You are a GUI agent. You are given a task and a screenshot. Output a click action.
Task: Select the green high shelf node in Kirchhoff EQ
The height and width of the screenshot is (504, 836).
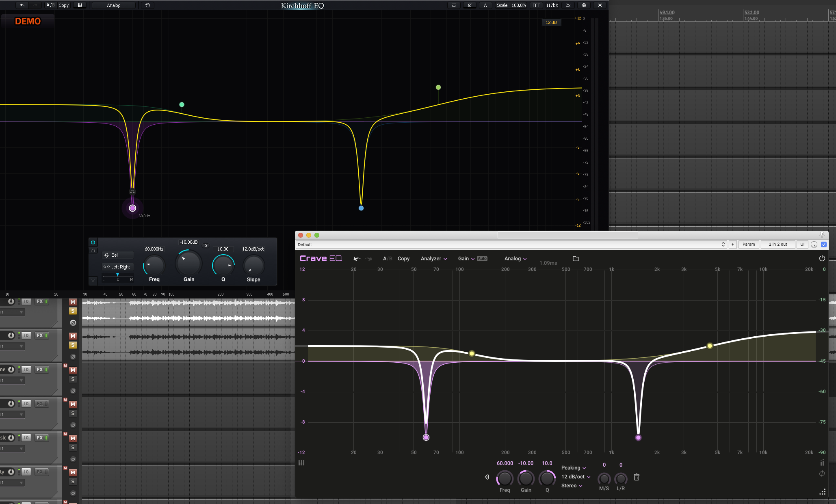[x=438, y=87]
